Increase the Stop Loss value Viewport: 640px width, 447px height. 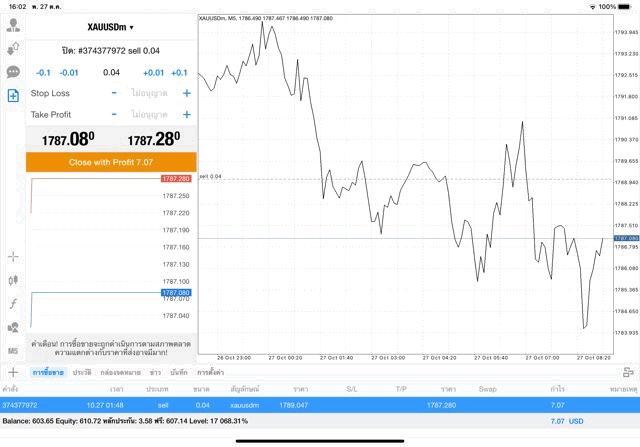[186, 93]
